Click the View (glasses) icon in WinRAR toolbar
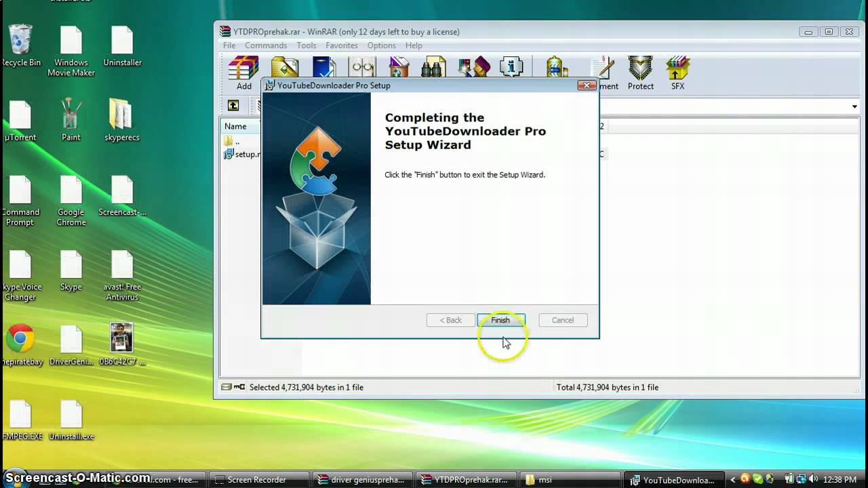 (363, 67)
